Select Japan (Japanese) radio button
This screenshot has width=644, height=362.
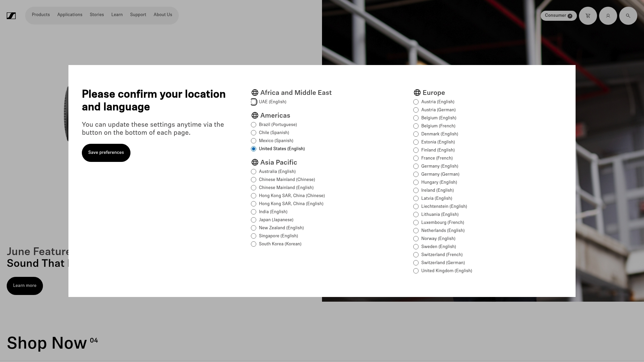(254, 220)
